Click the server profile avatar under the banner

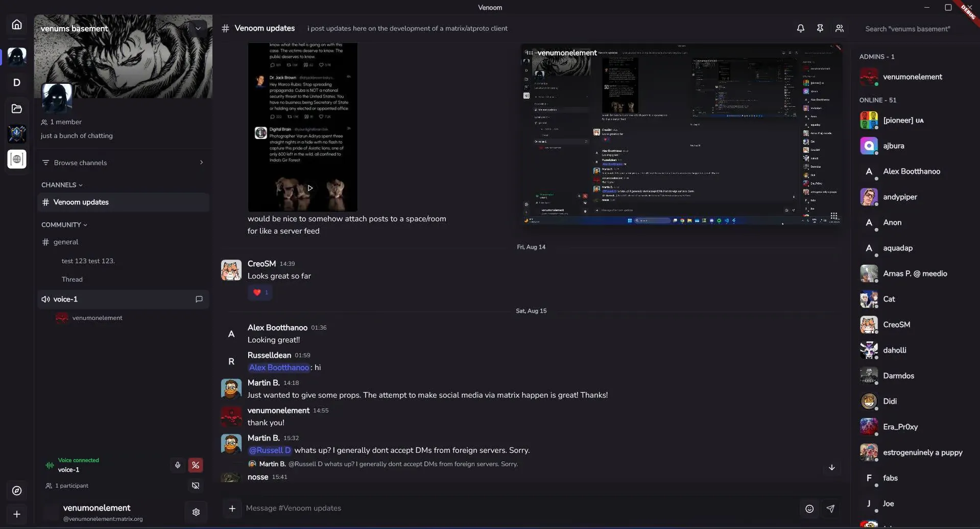tap(57, 98)
